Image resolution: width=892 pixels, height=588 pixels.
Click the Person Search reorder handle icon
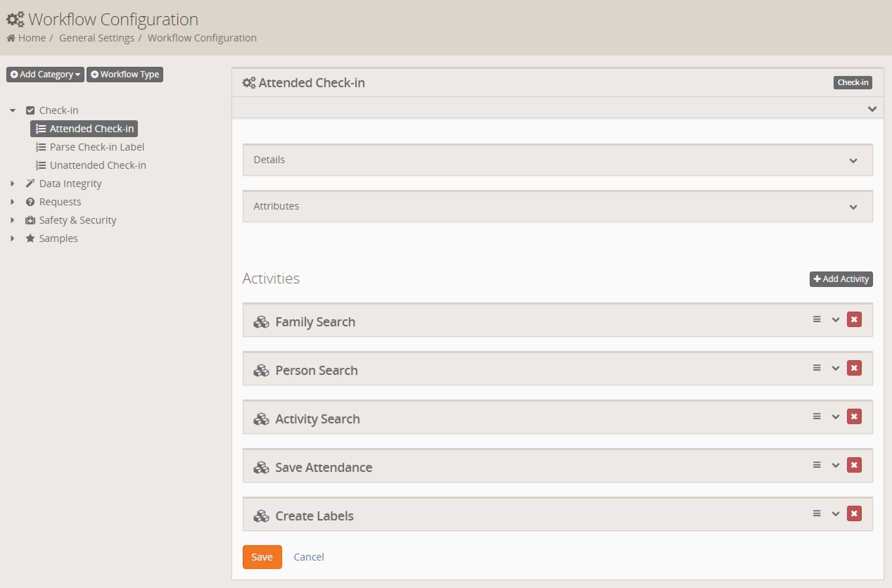[817, 368]
